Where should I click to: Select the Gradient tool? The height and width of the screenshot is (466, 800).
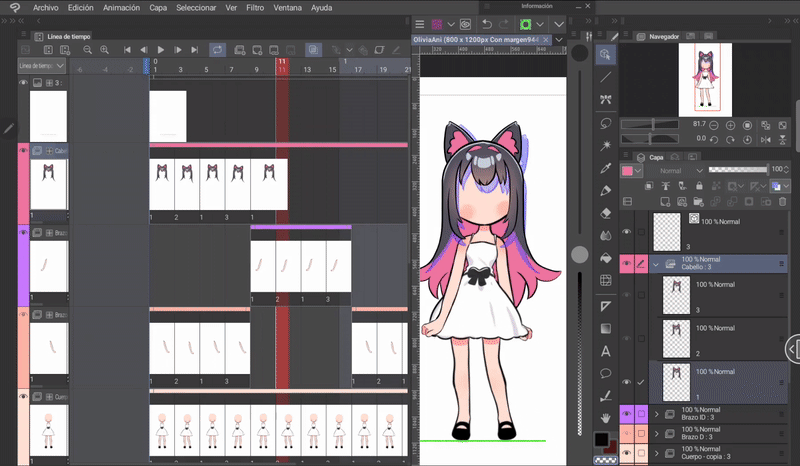pos(606,328)
